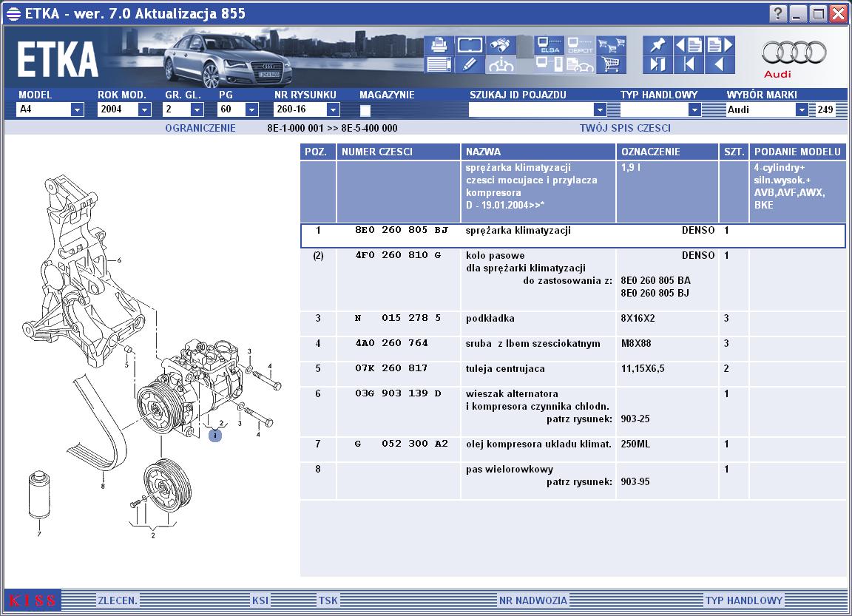Click NR NADWOZIA in status bar
This screenshot has width=852, height=616.
(533, 600)
